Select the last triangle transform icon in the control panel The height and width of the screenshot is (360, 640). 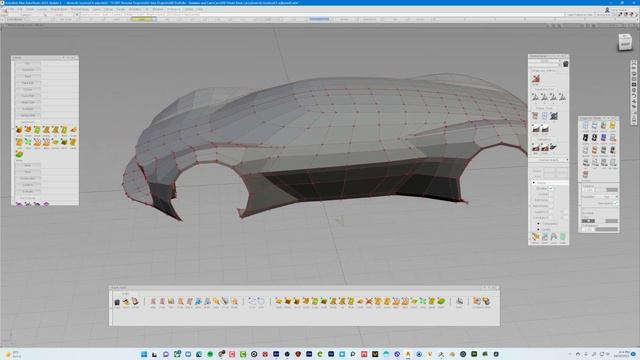tap(562, 97)
